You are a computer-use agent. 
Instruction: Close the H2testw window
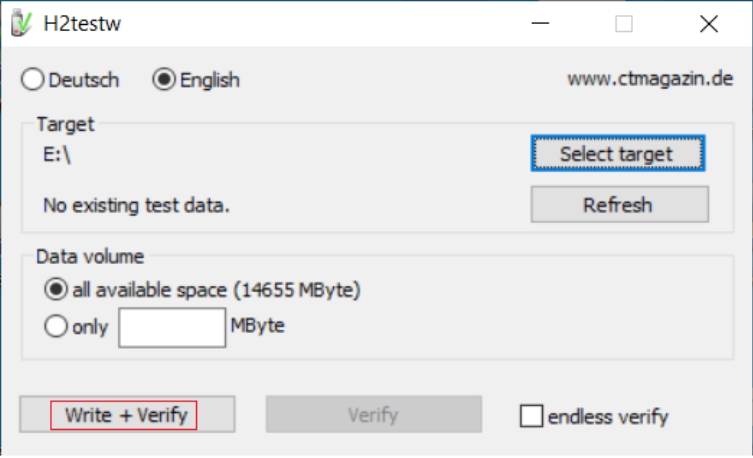click(708, 24)
